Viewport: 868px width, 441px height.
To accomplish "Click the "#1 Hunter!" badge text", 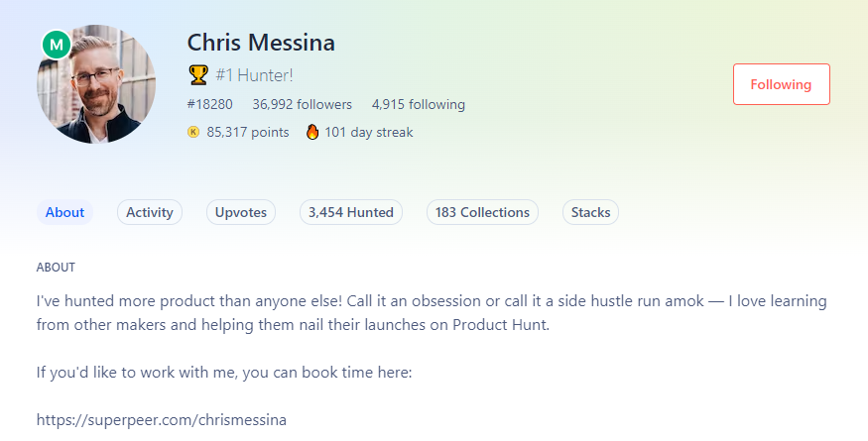I will [254, 74].
